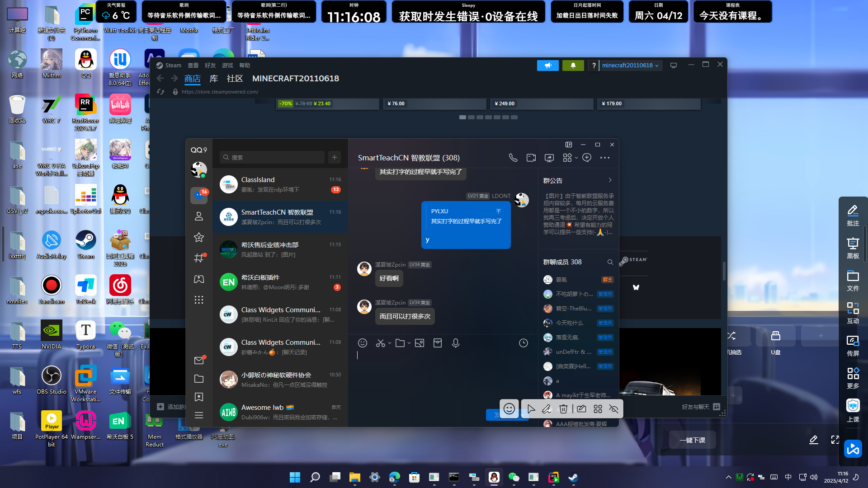Click the QQ search box
The width and height of the screenshot is (868, 488).
[273, 157]
